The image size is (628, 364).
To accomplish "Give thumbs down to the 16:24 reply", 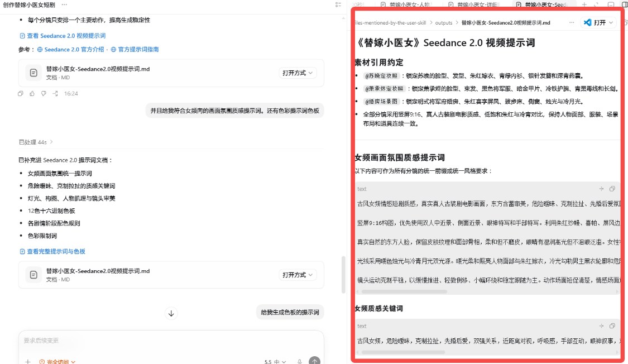I will click(x=44, y=94).
